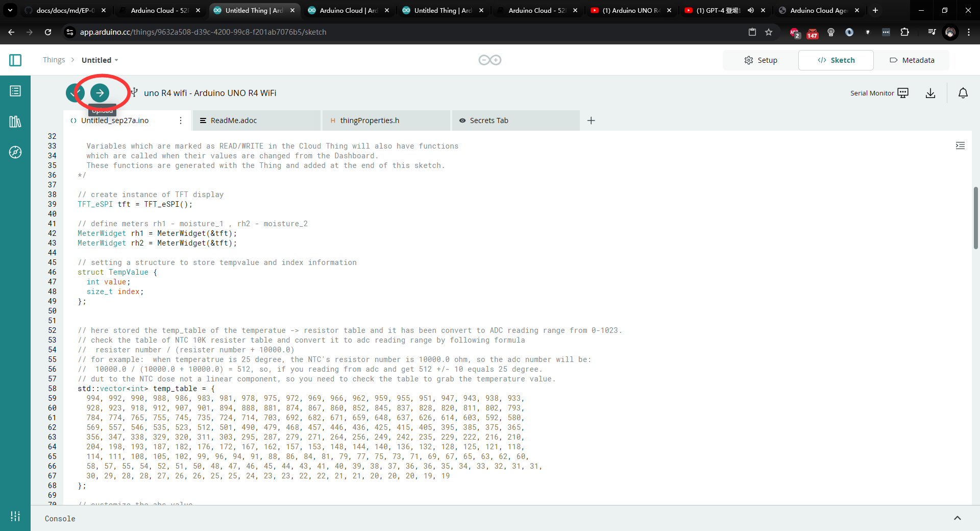Switch to the Sketch tab
Viewport: 980px width, 531px height.
[x=836, y=60]
